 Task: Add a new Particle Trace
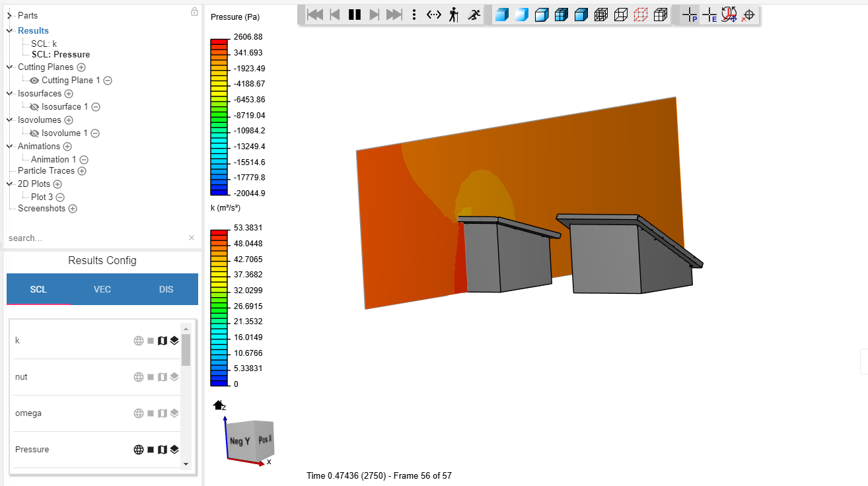click(x=82, y=171)
